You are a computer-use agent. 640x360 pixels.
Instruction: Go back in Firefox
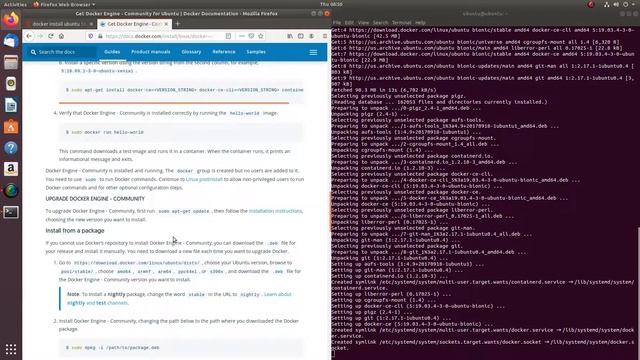point(29,36)
